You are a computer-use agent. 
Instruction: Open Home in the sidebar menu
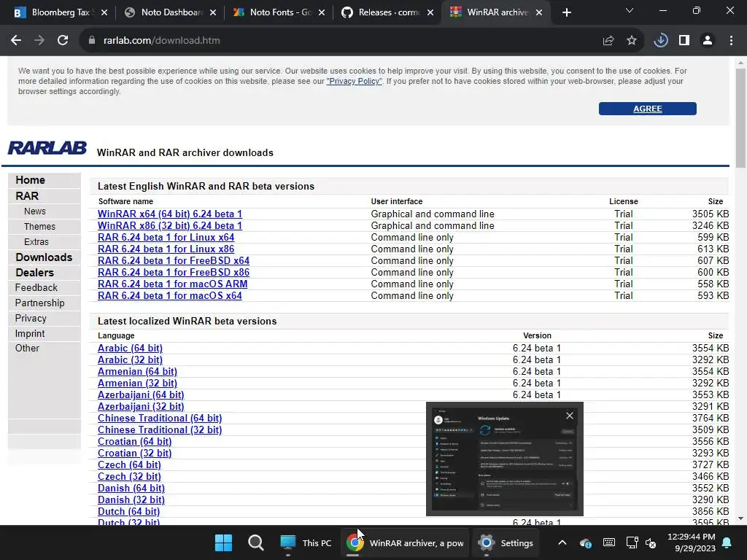[x=30, y=180]
